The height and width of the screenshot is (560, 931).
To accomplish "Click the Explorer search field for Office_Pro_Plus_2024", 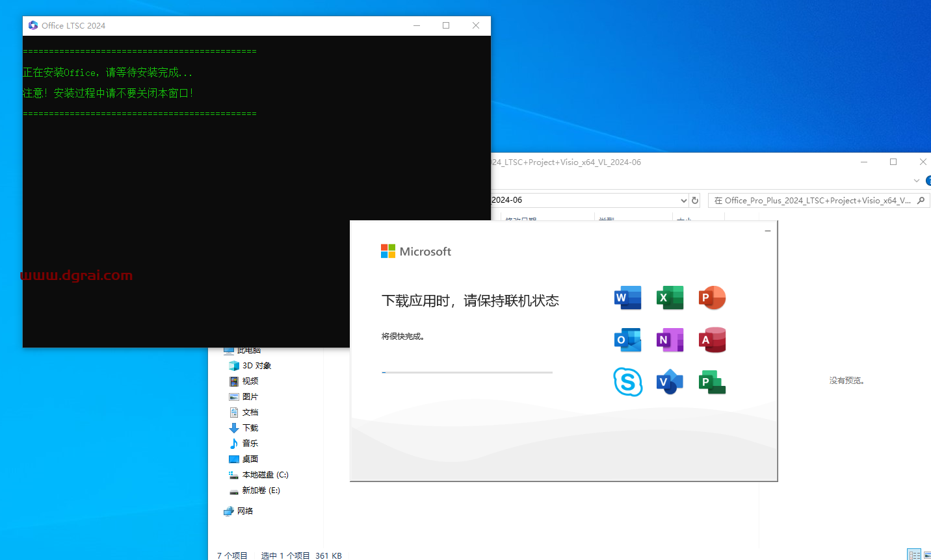I will (x=819, y=200).
